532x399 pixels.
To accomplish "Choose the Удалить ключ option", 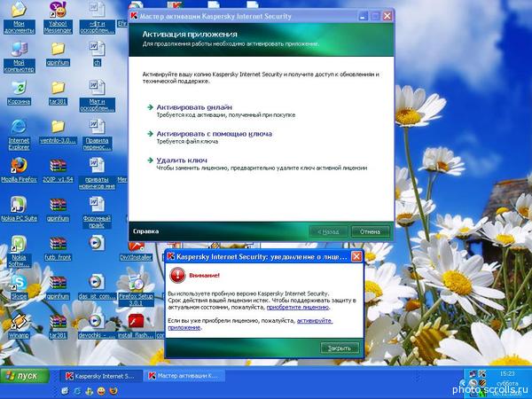I will 182,160.
